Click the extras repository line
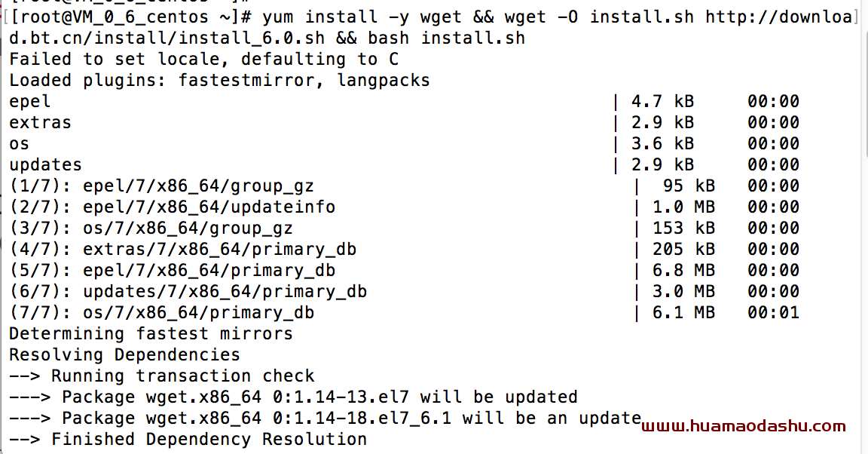868x454 pixels. (404, 122)
